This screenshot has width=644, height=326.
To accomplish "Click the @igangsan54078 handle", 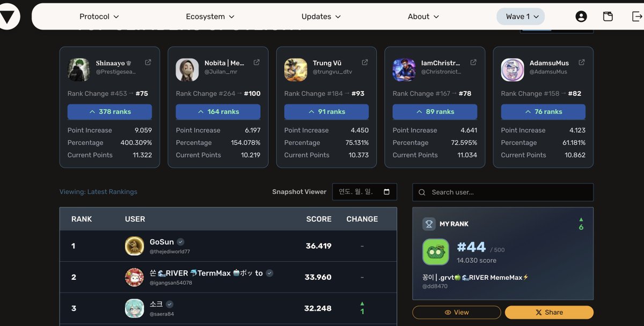I will pos(171,283).
